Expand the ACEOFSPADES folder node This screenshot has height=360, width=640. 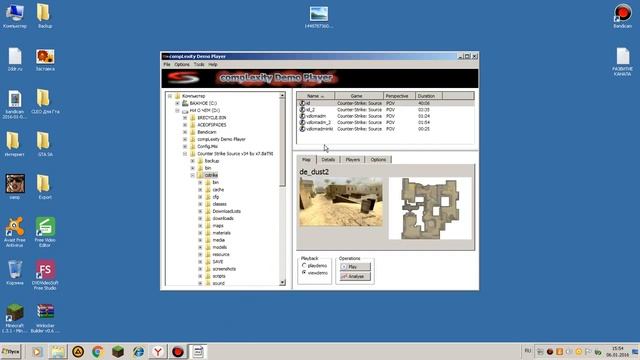185,125
